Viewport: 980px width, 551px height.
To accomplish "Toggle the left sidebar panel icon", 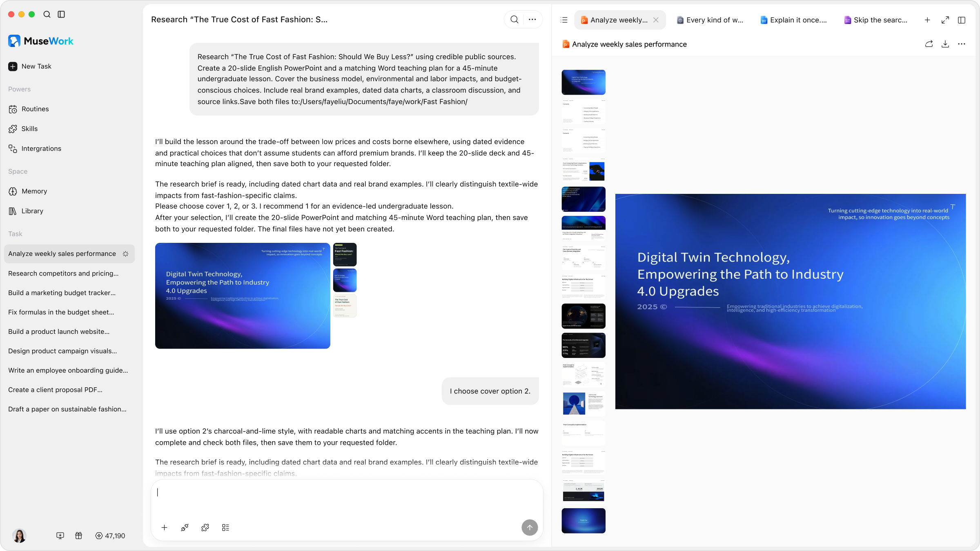I will click(61, 14).
